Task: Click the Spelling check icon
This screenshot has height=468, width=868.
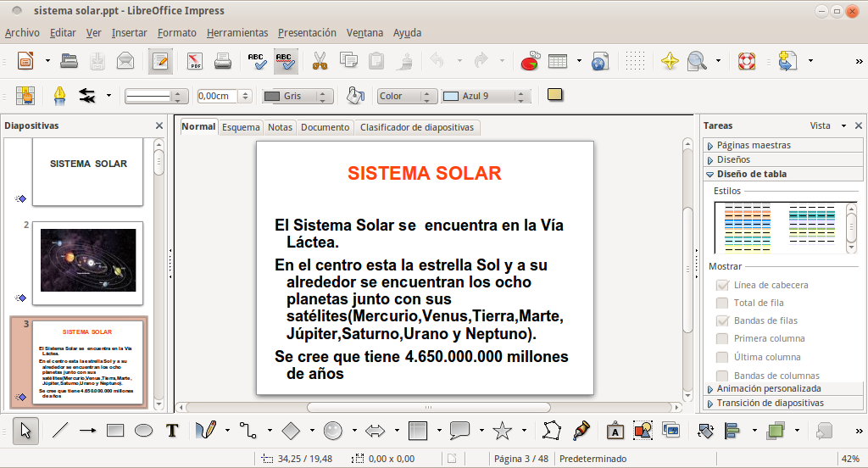Action: tap(256, 61)
